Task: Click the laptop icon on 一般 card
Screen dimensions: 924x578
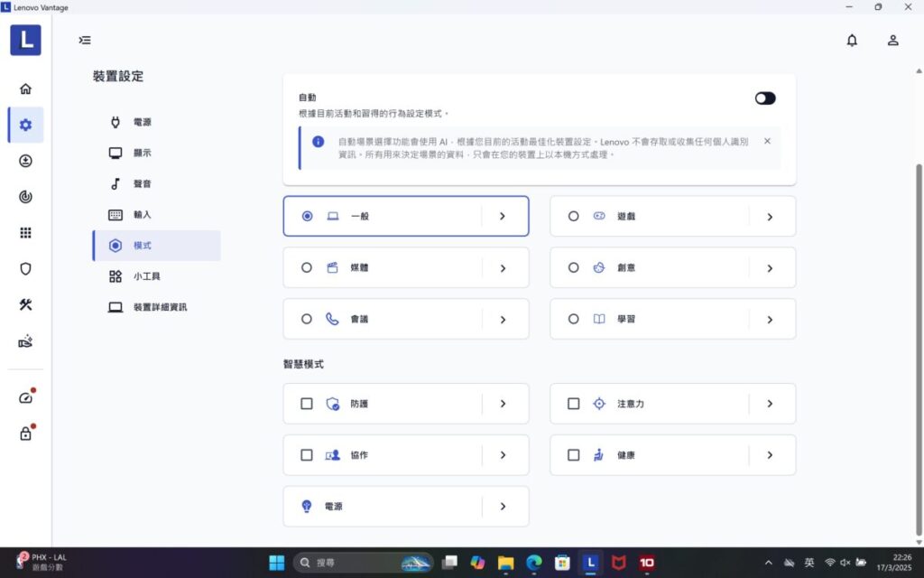Action: 333,216
